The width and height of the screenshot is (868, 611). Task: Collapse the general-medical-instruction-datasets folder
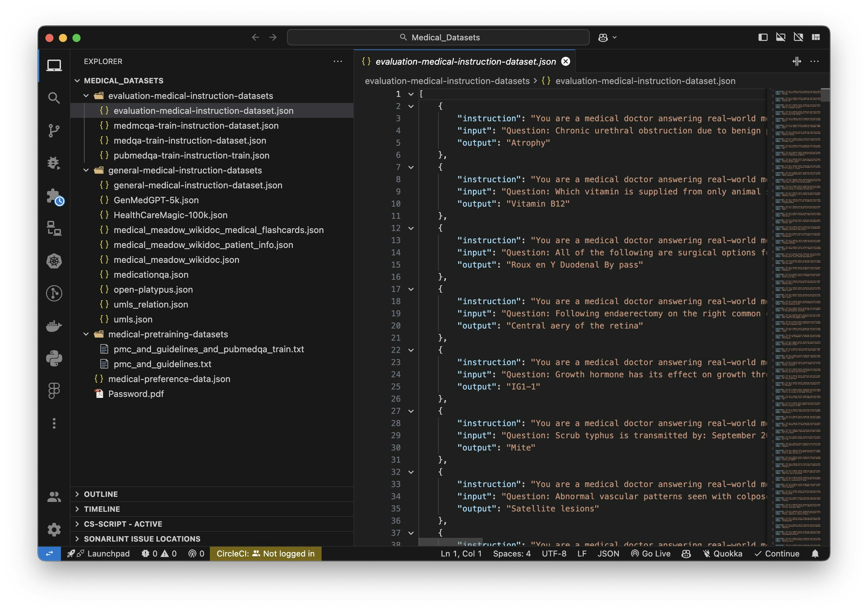tap(86, 170)
